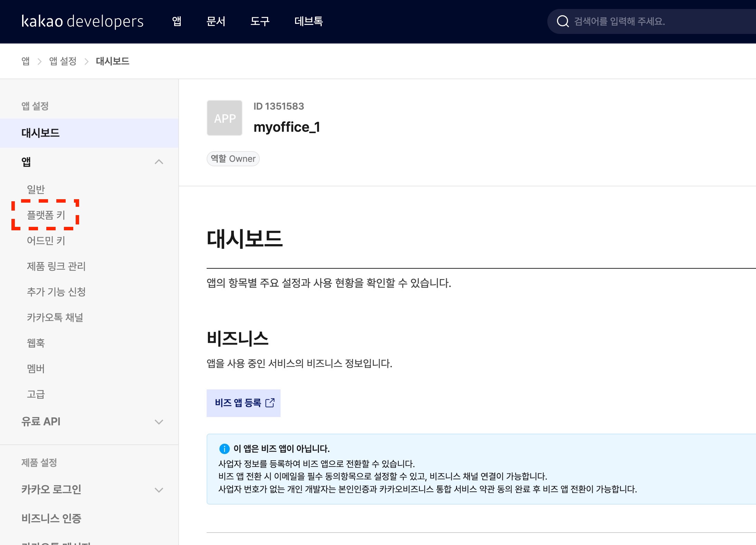756x545 pixels.
Task: Open 제품 링크 관리 sidebar item
Action: pyautogui.click(x=56, y=266)
